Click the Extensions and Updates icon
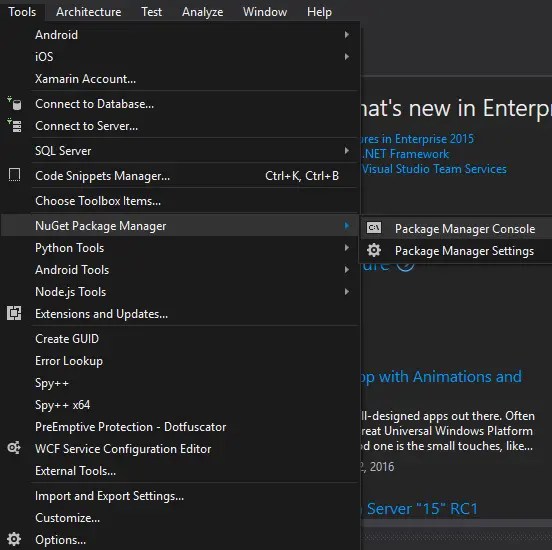The height and width of the screenshot is (550, 552). tap(14, 313)
